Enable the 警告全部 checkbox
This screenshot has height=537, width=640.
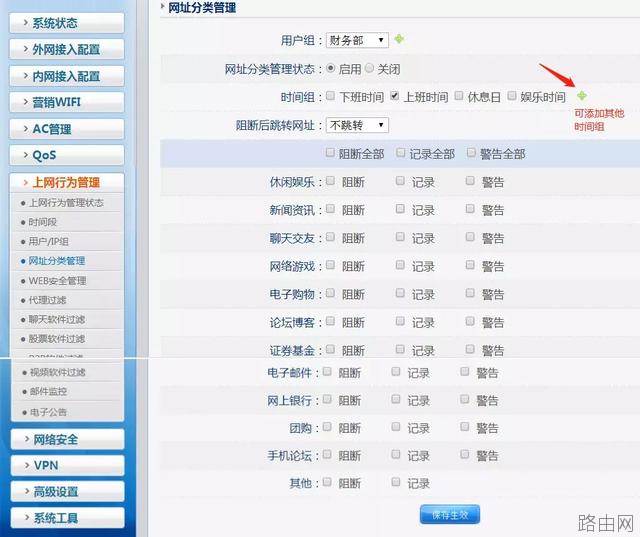click(471, 153)
